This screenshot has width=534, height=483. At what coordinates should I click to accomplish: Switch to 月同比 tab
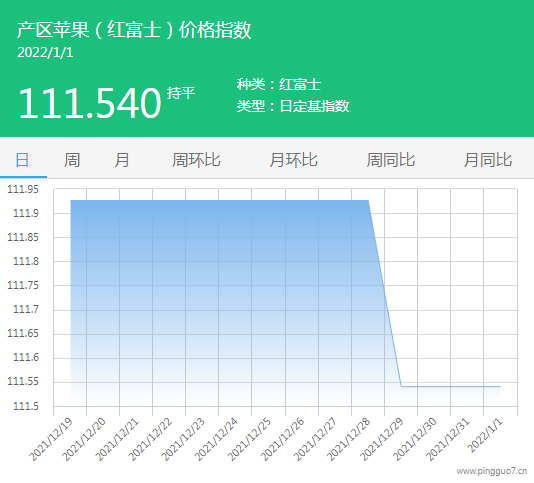(488, 160)
